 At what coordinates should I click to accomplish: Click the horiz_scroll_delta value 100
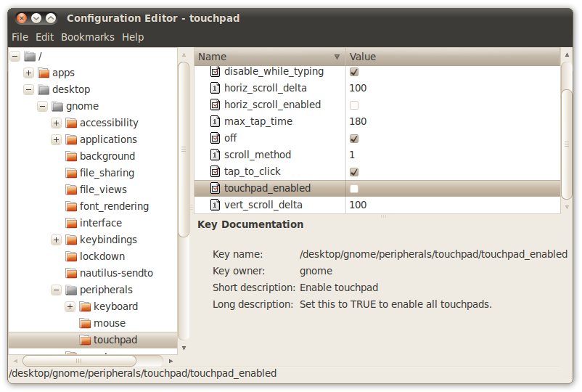[358, 88]
